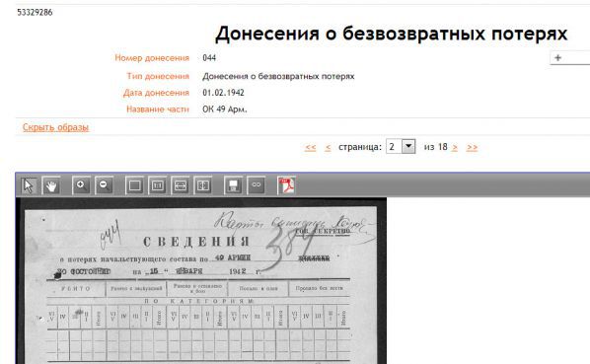The image size is (590, 364).
Task: Select the arrow pointer tool
Action: coord(29,185)
